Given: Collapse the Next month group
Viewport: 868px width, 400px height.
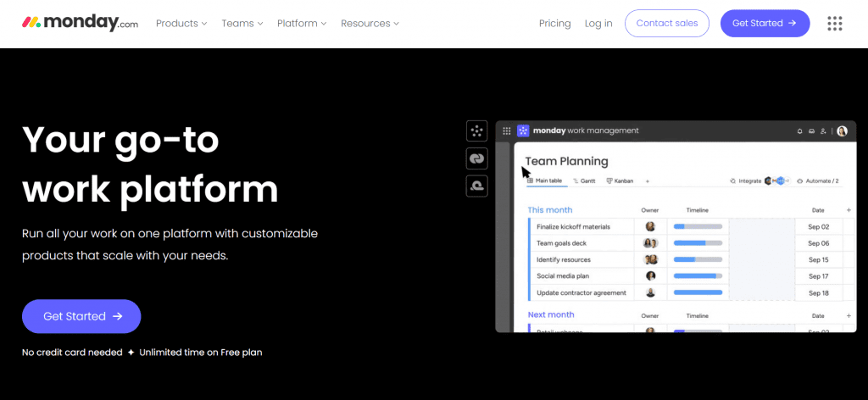Looking at the screenshot, I should click(x=551, y=314).
